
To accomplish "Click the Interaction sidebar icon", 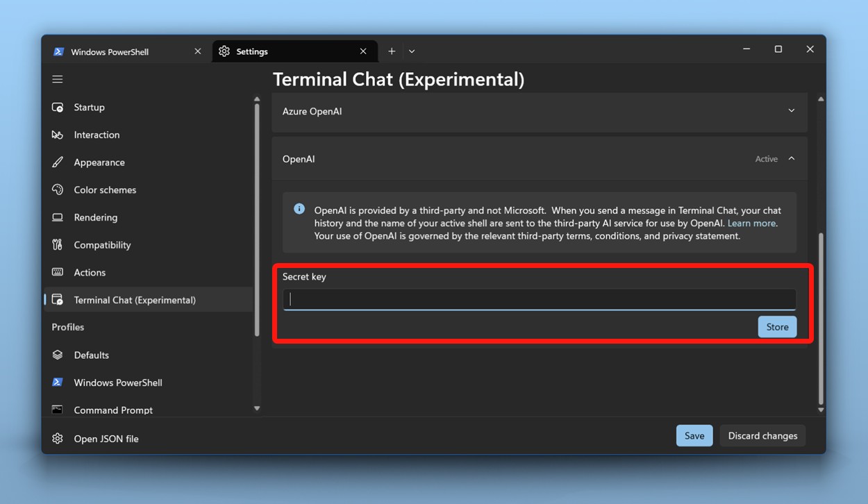I will click(x=58, y=135).
